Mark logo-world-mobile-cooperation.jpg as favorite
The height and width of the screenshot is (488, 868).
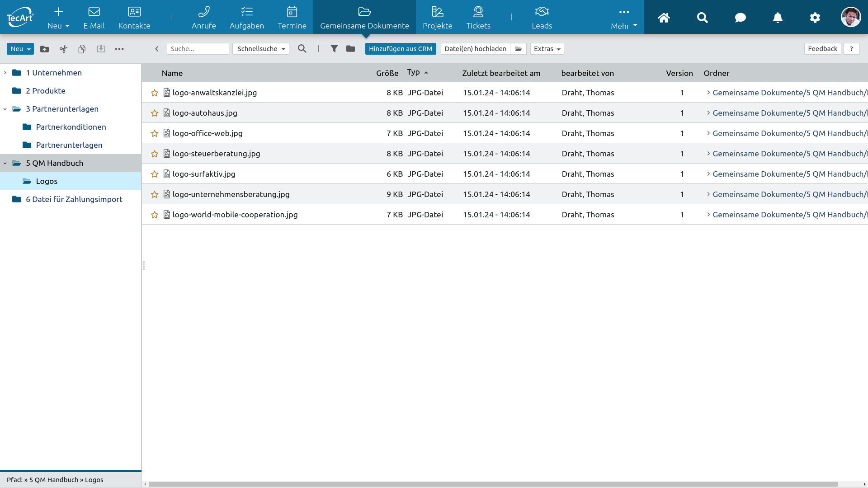(x=155, y=215)
